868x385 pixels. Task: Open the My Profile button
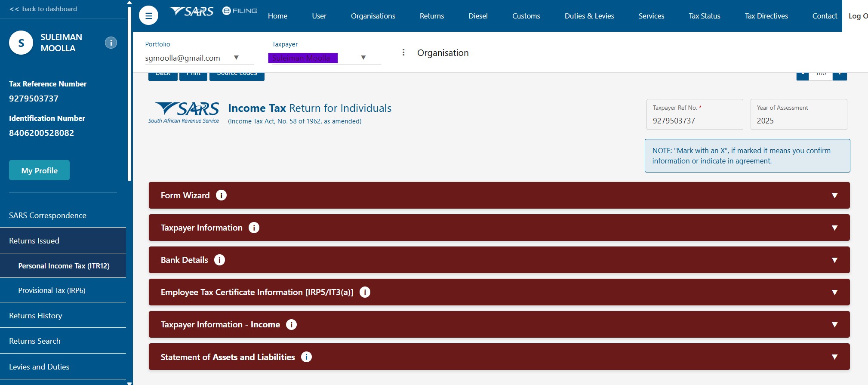[39, 170]
